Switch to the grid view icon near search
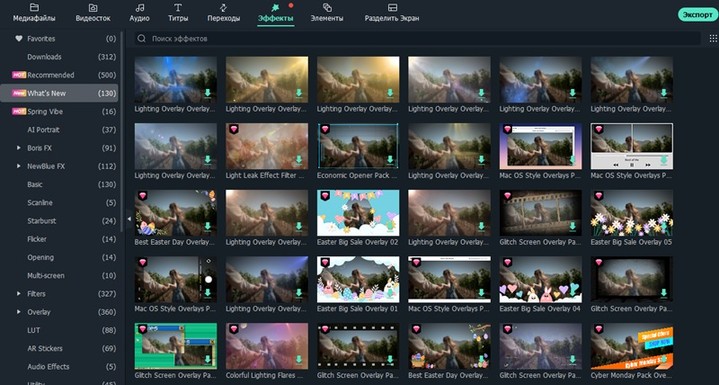This screenshot has height=385, width=719. click(x=713, y=38)
